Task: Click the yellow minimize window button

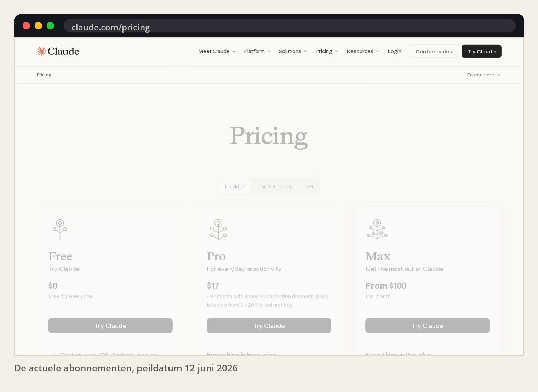Action: point(38,26)
